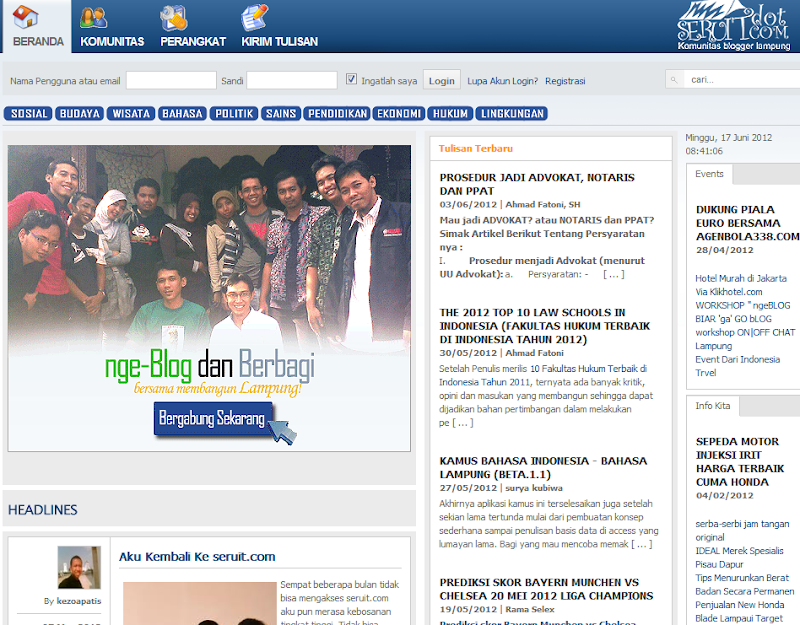Click the Seruit dot com logo
800x625 pixels.
tap(733, 26)
